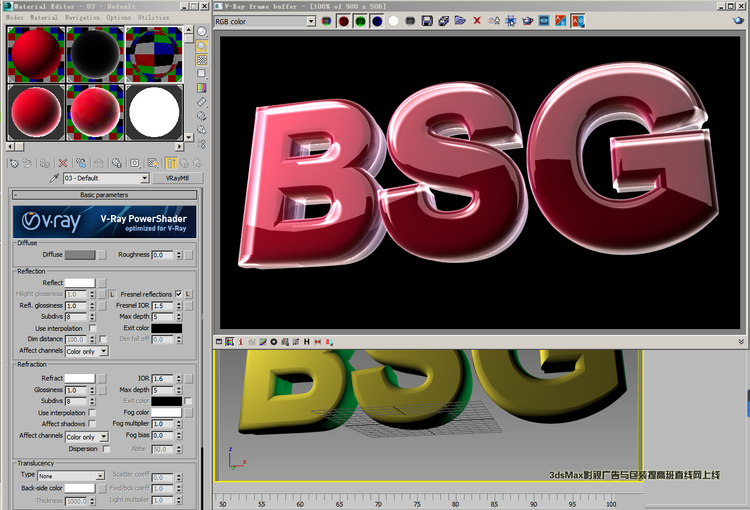Save the rendered image with the floppy icon

tap(427, 21)
